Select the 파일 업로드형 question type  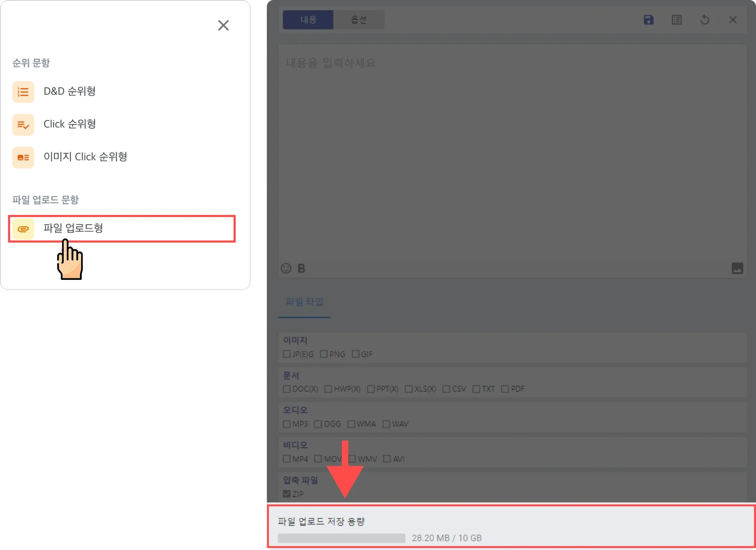click(x=122, y=229)
